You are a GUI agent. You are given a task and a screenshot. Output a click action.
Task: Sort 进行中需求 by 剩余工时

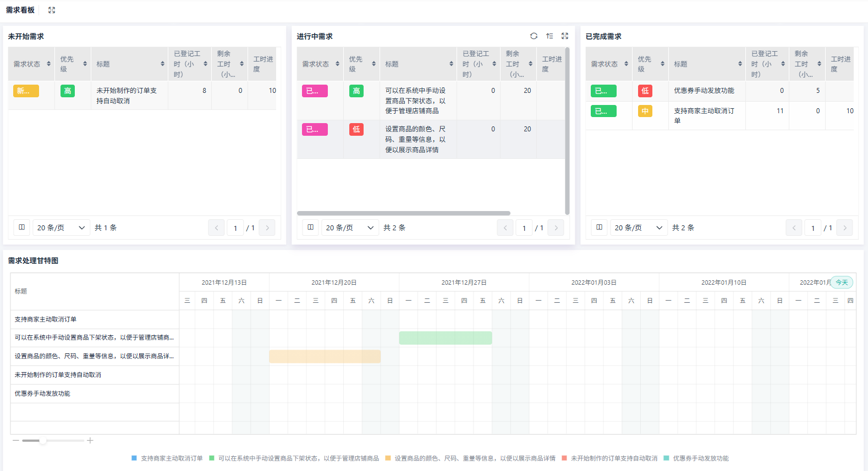pyautogui.click(x=530, y=64)
